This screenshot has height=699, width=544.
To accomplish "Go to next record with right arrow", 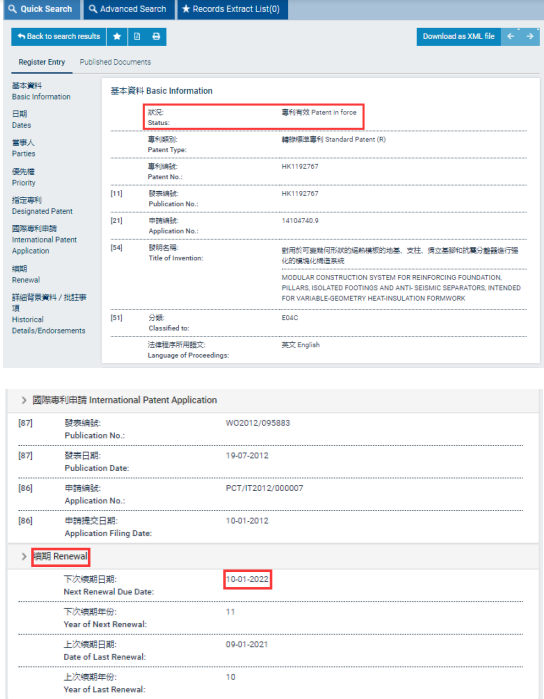I will pyautogui.click(x=530, y=37).
